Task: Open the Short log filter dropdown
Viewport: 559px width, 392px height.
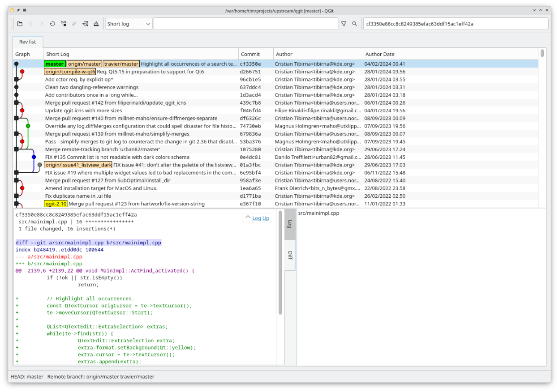Action: click(x=129, y=24)
